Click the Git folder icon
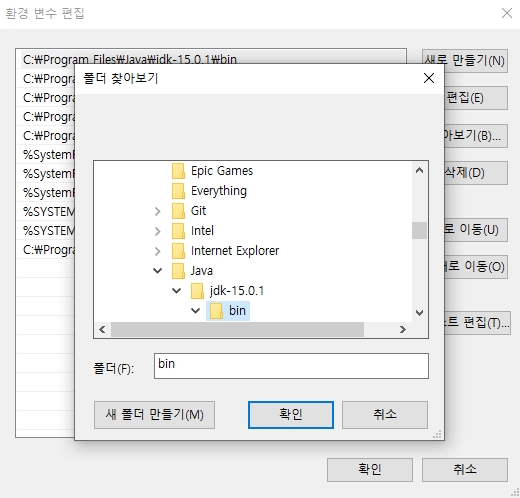Screen dimensions: 520x498 (178, 211)
